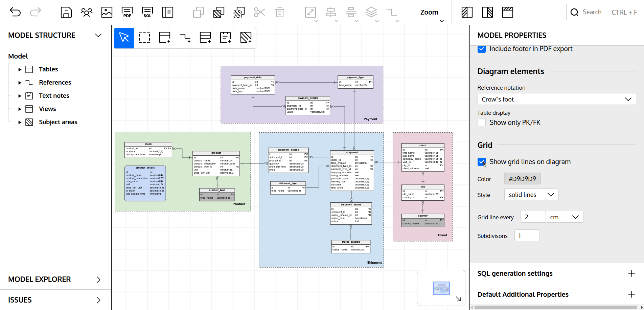The width and height of the screenshot is (644, 310).
Task: Expand SQL generation settings section
Action: (x=631, y=273)
